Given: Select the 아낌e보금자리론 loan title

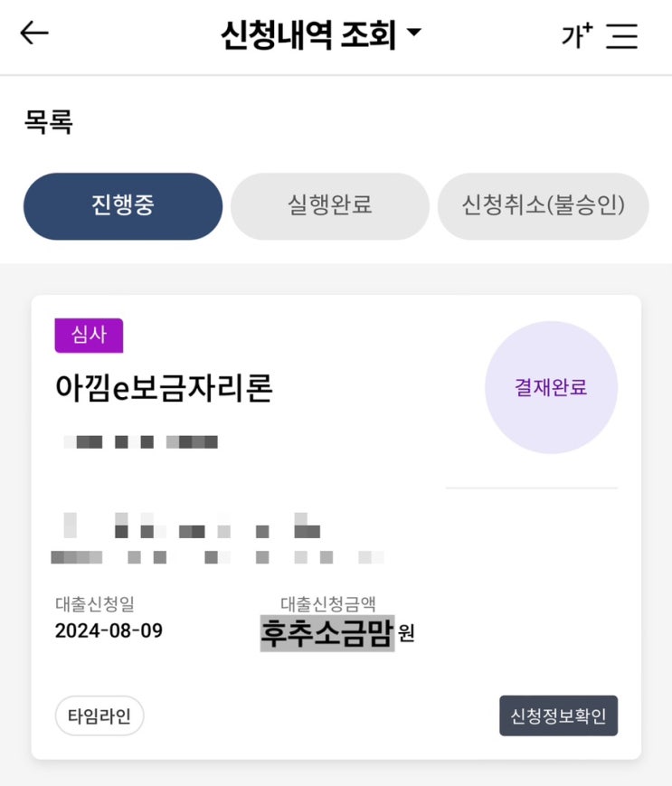Looking at the screenshot, I should (x=164, y=388).
